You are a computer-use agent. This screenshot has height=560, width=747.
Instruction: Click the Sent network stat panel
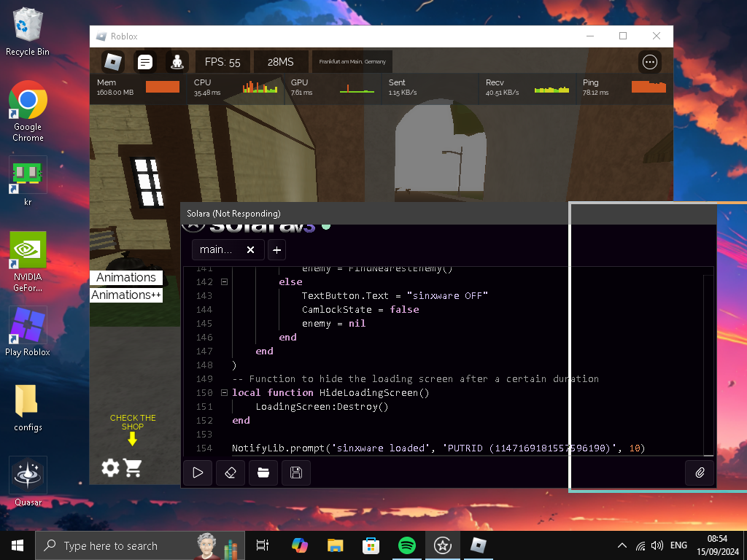(430, 87)
